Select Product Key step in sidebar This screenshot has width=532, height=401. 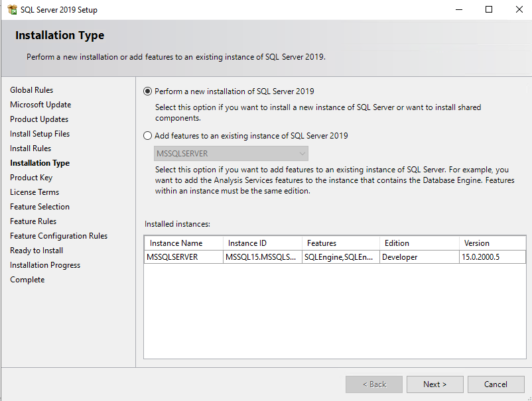[x=31, y=178]
